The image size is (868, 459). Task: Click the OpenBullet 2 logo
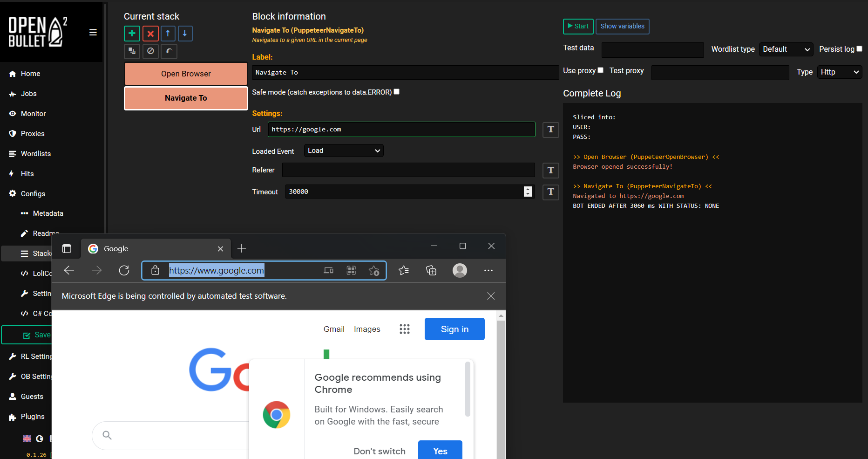pos(38,32)
